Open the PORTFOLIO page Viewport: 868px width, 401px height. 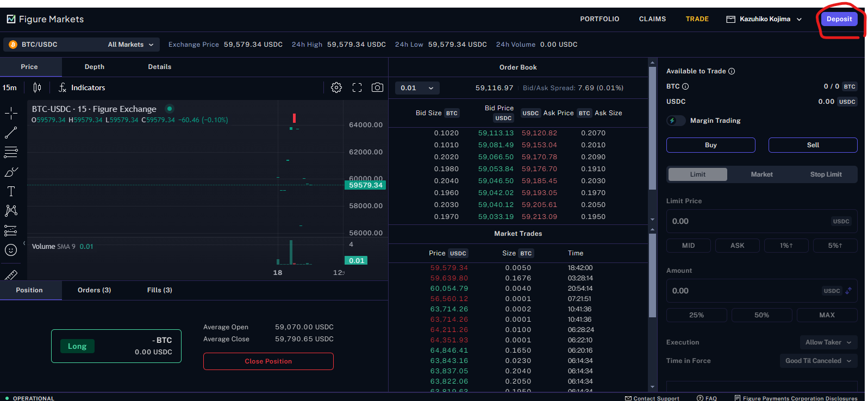[600, 19]
